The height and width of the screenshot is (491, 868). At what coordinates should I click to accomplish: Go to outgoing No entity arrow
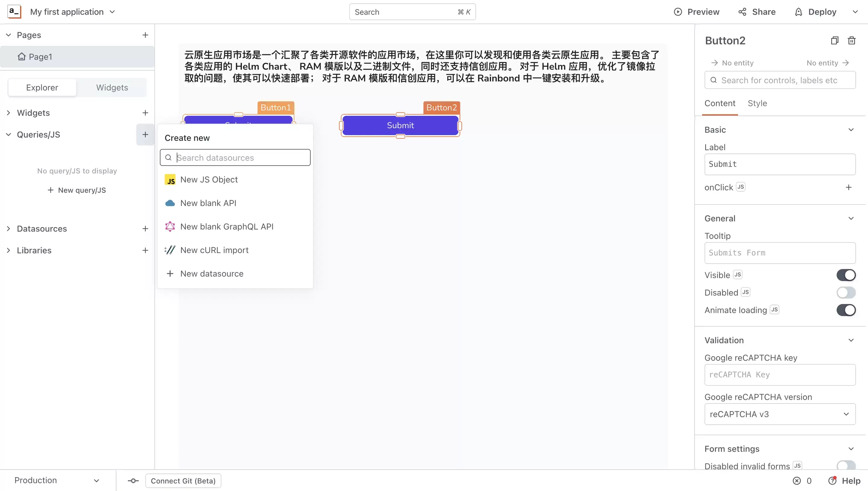point(845,63)
